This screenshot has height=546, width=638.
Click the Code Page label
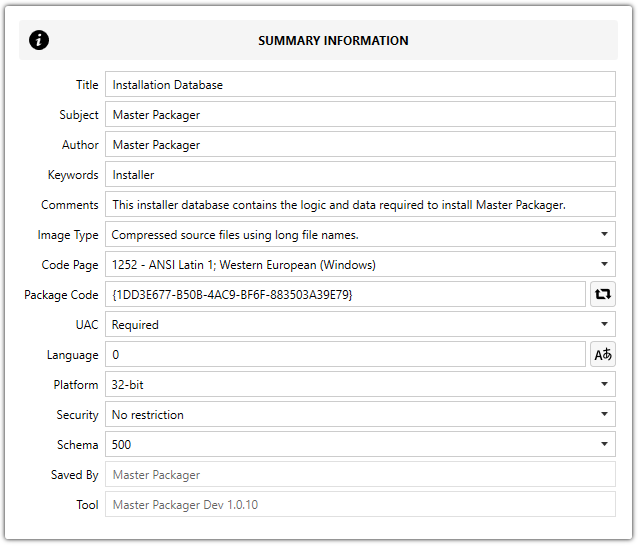coord(70,265)
